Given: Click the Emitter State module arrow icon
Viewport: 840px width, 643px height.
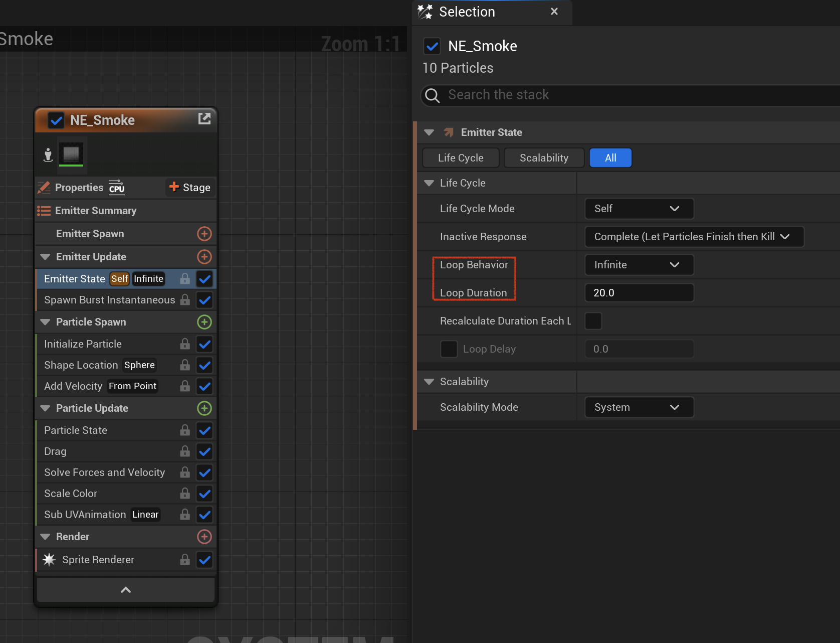Looking at the screenshot, I should [449, 132].
